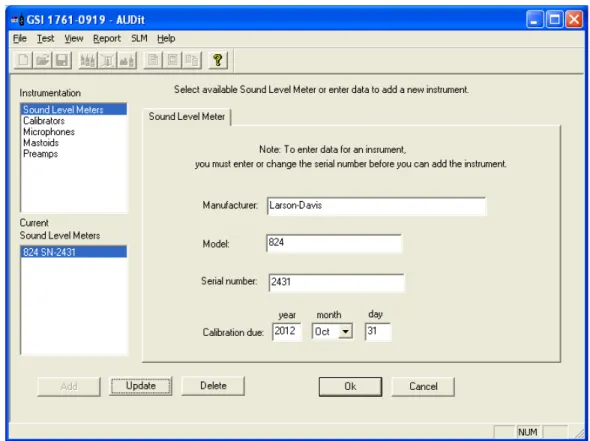590x441 pixels.
Task: Select Sound Level Meters in Instrumentation list
Action: click(x=74, y=109)
